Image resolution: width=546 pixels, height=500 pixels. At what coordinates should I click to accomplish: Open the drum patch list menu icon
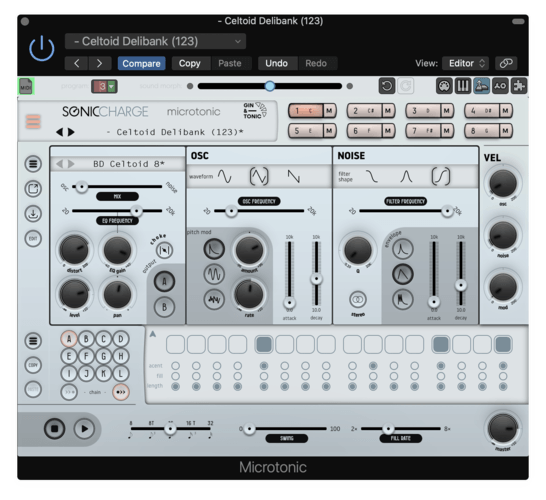pyautogui.click(x=33, y=164)
